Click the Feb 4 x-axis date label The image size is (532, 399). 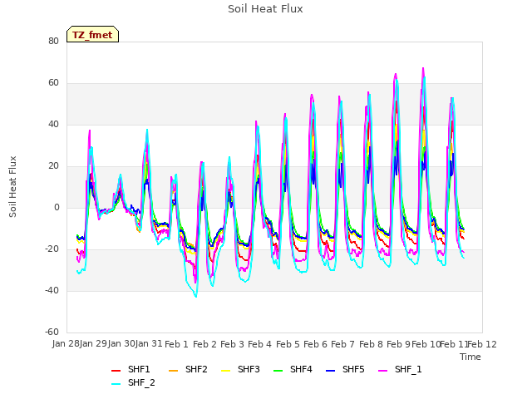click(x=260, y=344)
